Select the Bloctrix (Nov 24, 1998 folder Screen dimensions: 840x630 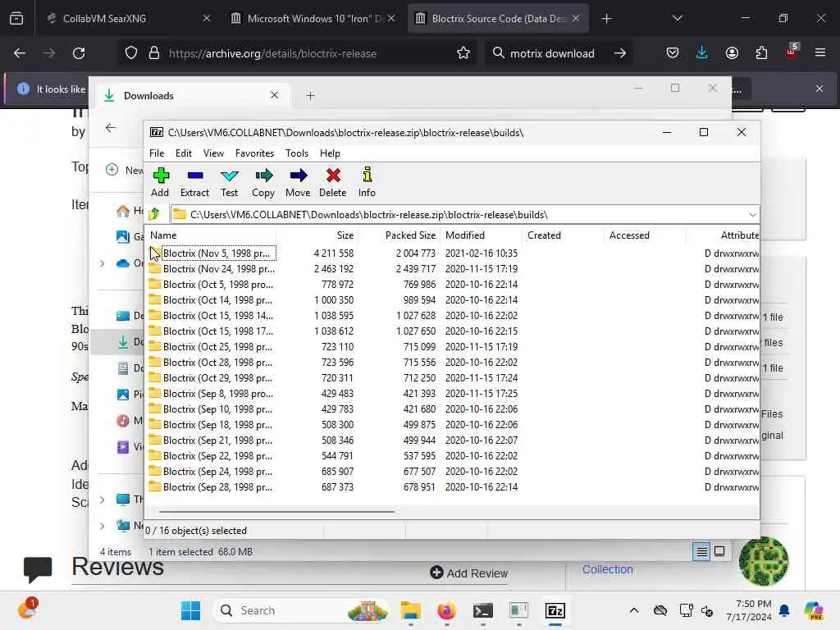[x=218, y=269]
